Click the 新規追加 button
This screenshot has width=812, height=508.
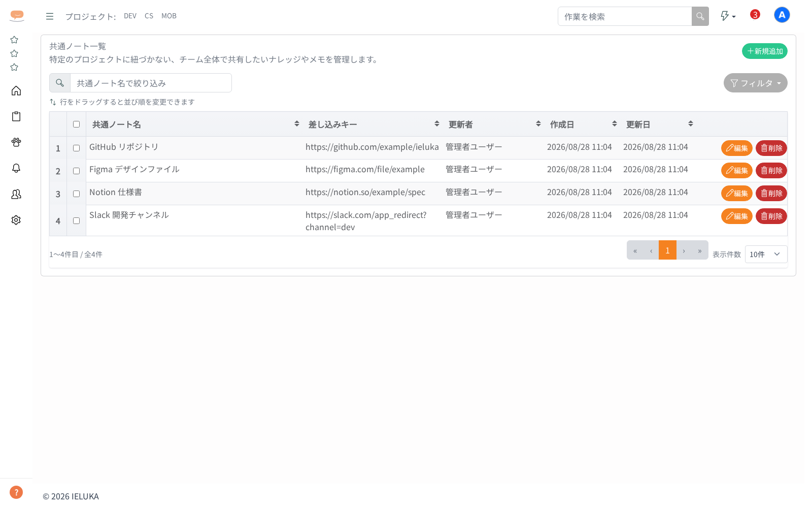[x=764, y=51]
